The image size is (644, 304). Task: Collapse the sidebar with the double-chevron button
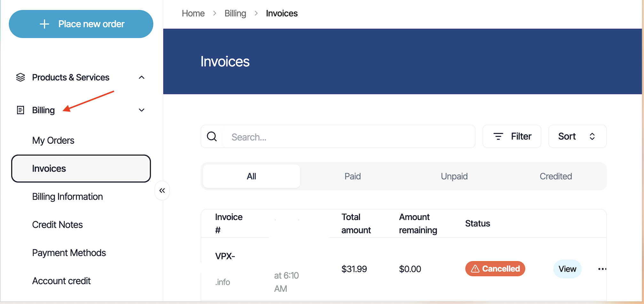tap(162, 191)
